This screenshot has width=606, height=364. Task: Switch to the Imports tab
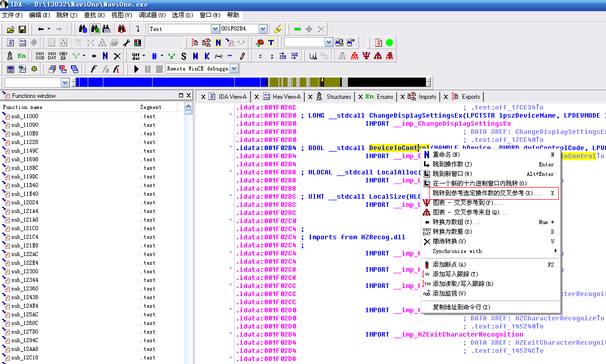click(423, 97)
